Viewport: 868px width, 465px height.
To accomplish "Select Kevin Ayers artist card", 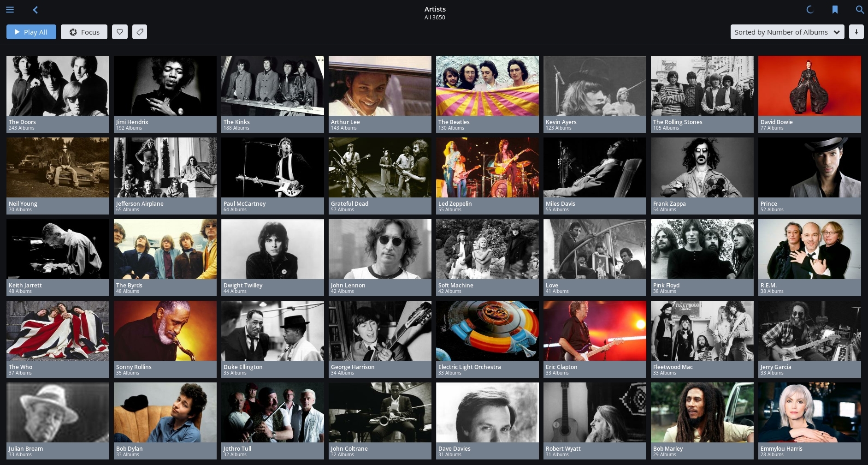I will pyautogui.click(x=595, y=94).
